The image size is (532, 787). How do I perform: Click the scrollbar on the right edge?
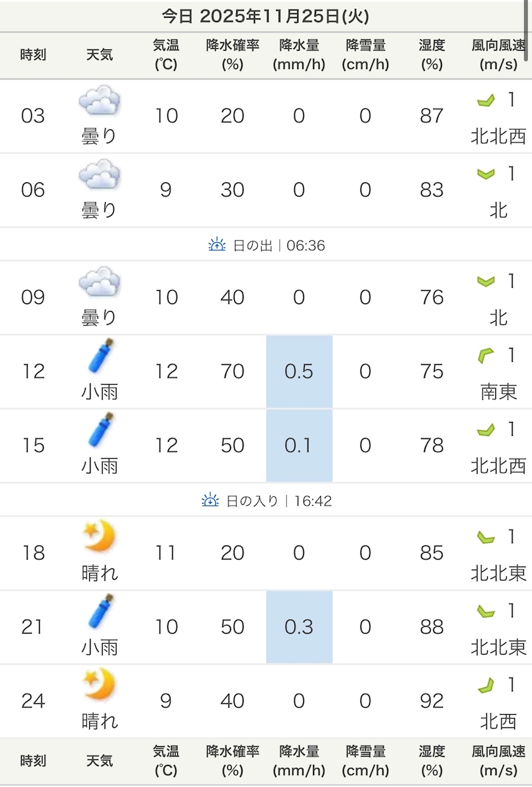527,32
